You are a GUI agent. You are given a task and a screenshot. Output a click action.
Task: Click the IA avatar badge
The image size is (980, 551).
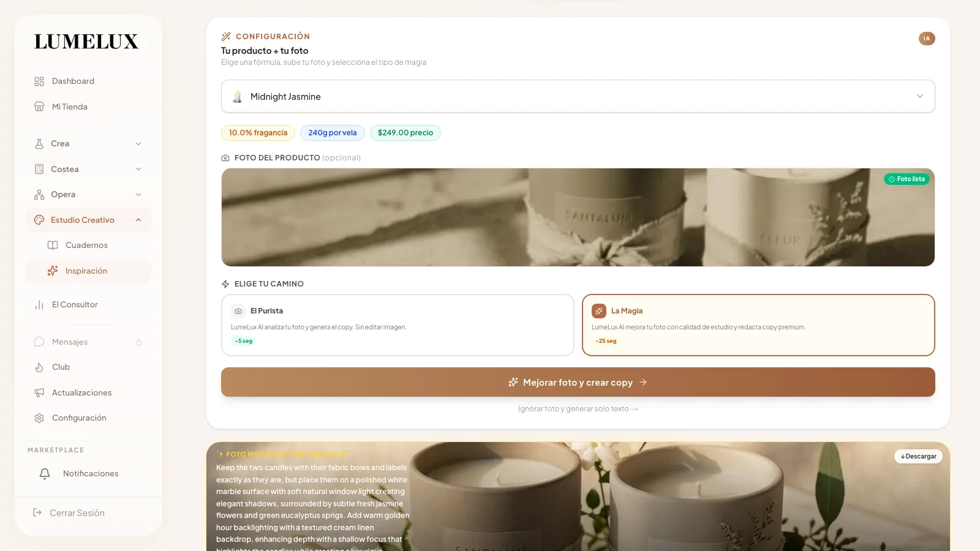[x=927, y=39]
